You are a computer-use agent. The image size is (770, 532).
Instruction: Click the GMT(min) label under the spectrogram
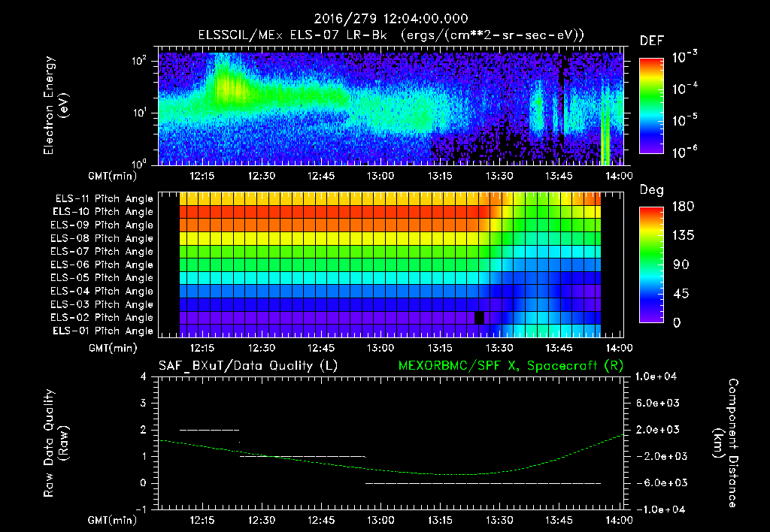click(113, 176)
